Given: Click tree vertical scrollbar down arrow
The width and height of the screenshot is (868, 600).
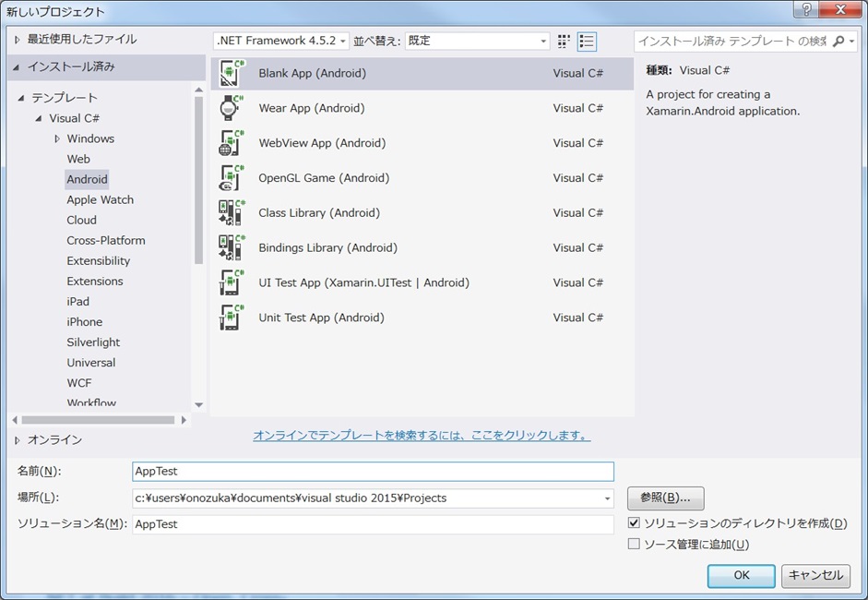Looking at the screenshot, I should coord(198,405).
